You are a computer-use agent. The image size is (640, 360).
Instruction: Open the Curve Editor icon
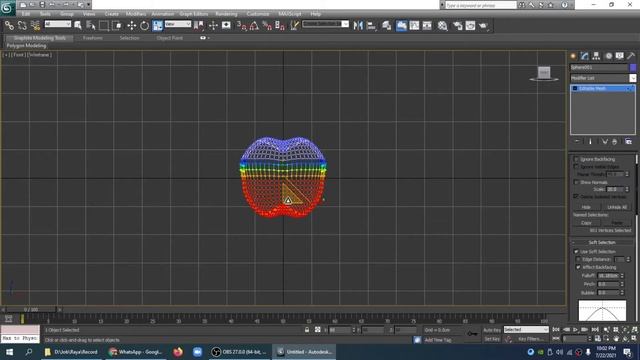[414, 26]
